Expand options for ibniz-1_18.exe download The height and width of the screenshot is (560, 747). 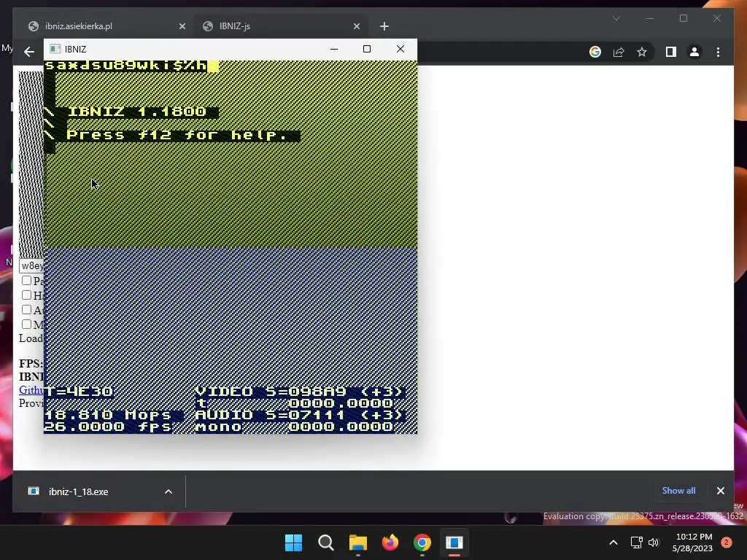click(169, 491)
